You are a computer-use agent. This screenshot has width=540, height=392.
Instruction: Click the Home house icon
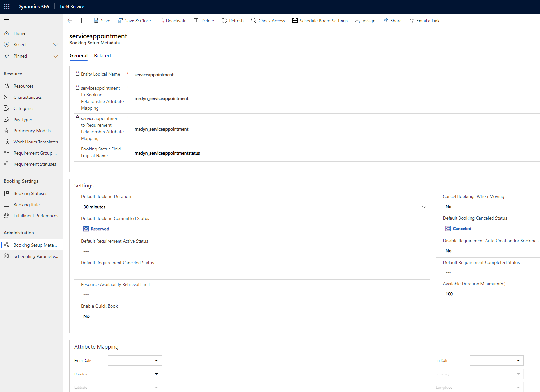(6, 33)
